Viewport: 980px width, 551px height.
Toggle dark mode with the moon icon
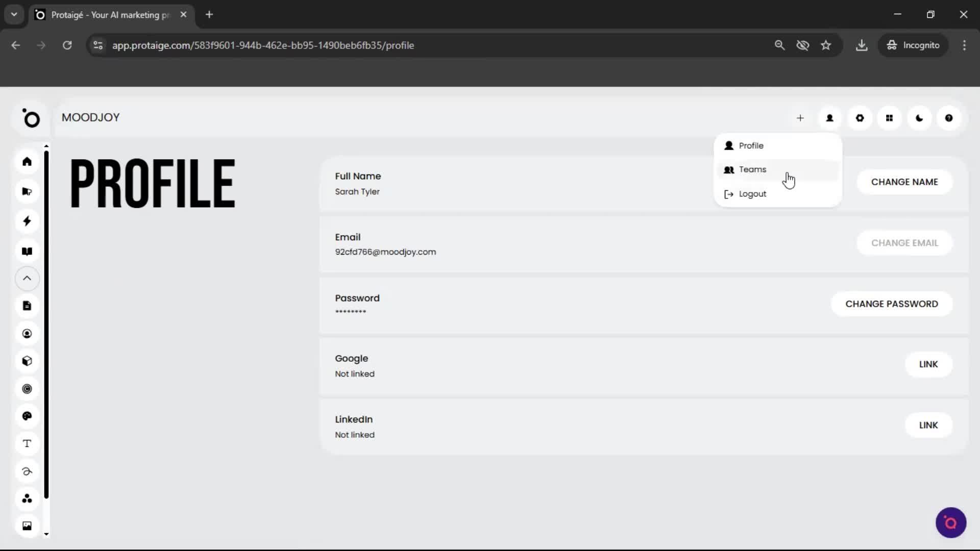click(919, 118)
